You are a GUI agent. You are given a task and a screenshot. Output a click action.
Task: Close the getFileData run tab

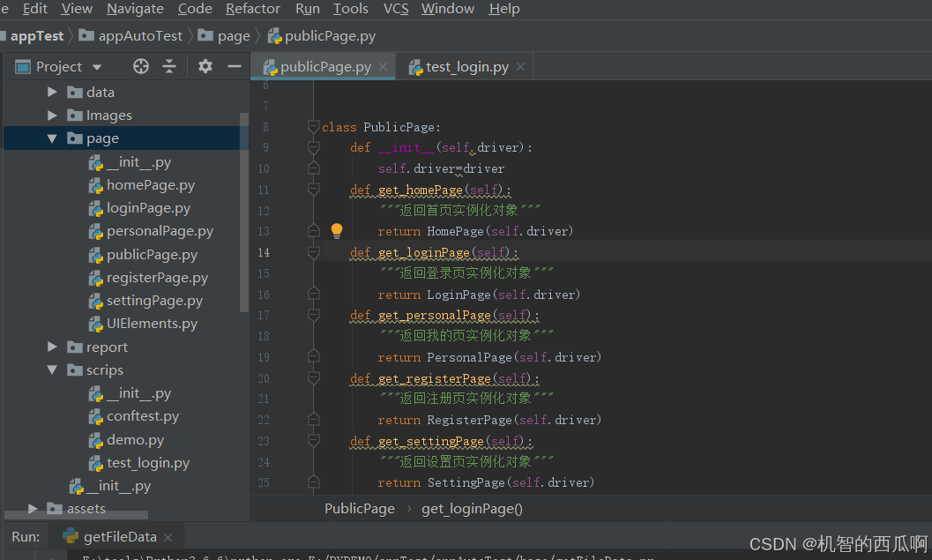(168, 537)
